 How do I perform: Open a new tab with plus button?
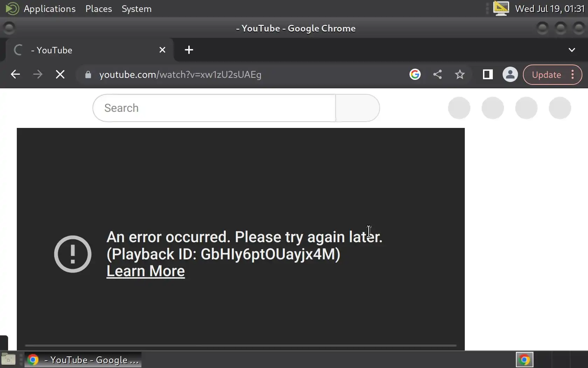point(189,50)
